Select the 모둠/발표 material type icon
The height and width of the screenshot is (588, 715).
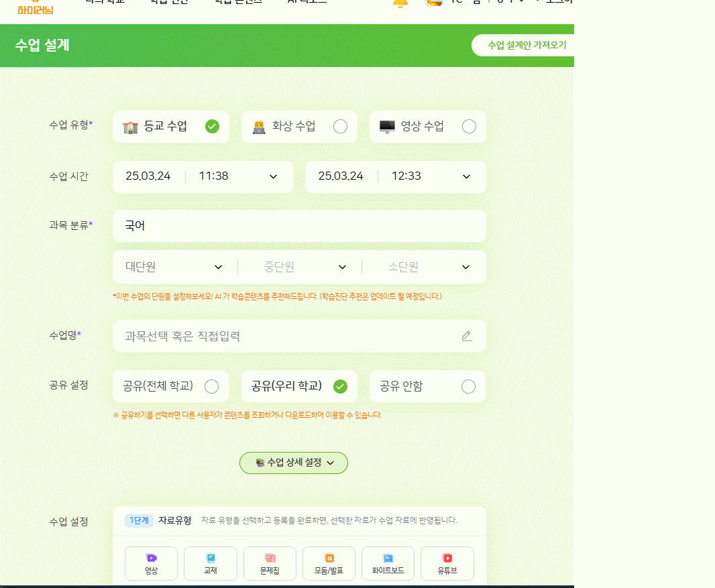point(329,563)
